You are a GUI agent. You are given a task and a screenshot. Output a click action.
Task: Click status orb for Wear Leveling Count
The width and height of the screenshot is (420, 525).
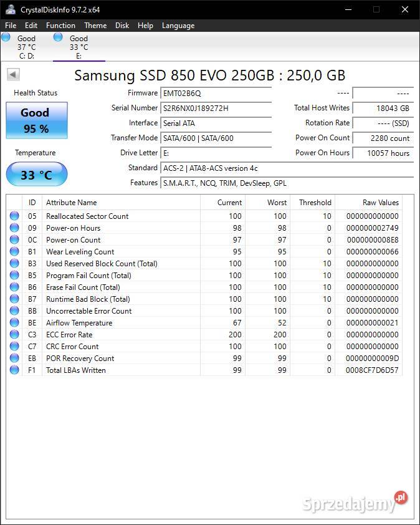click(x=14, y=251)
